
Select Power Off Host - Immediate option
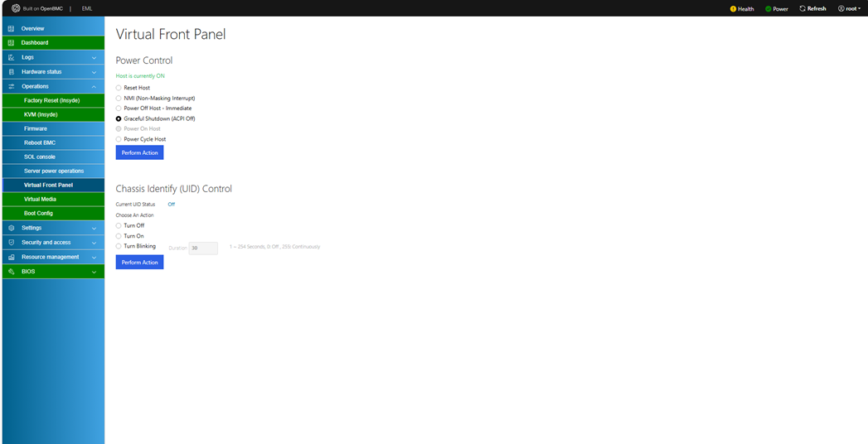point(119,109)
